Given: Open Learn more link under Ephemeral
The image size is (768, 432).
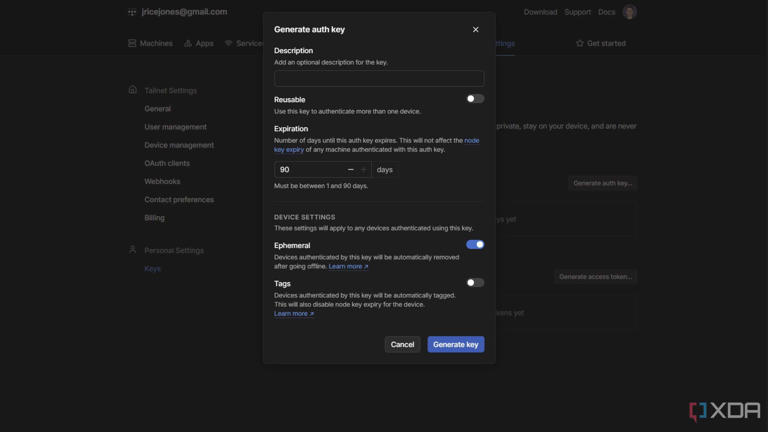Looking at the screenshot, I should click(x=348, y=267).
